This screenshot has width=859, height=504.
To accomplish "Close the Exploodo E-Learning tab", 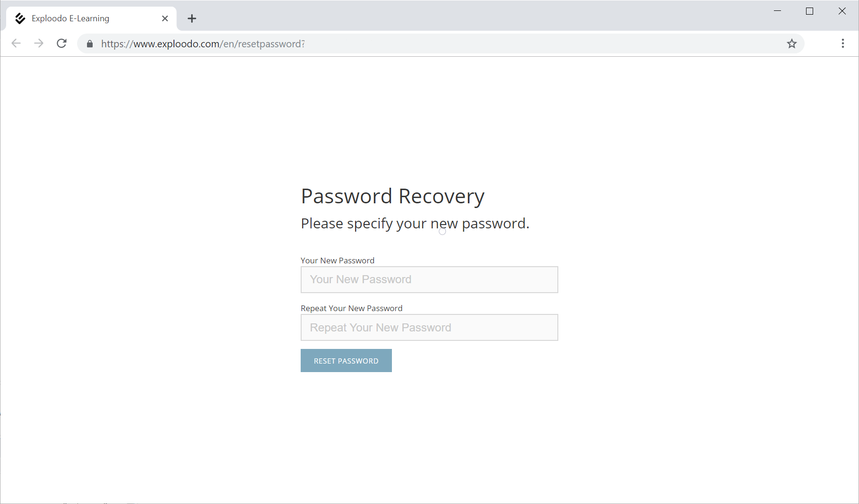I will 165,18.
